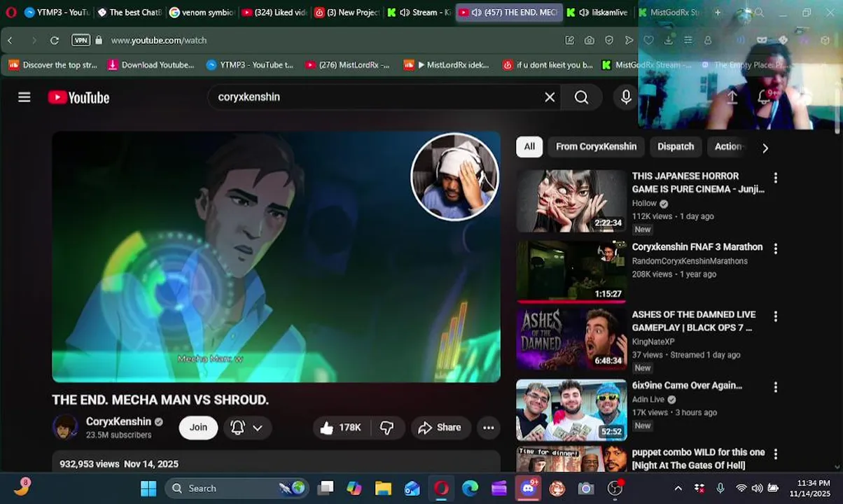The image size is (843, 504).
Task: Select the 'Dispatch' filter chip
Action: coord(676,147)
